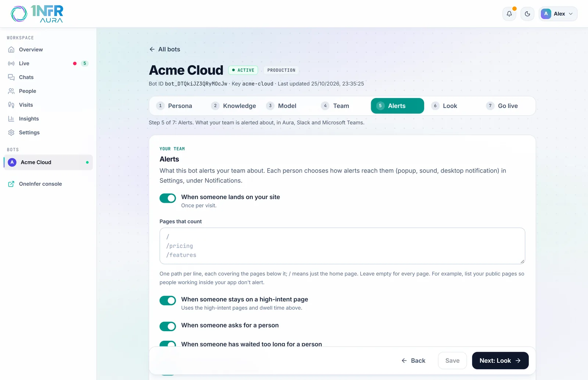Go to Step 7 Go live tab
Image resolution: width=588 pixels, height=380 pixels.
pyautogui.click(x=507, y=106)
